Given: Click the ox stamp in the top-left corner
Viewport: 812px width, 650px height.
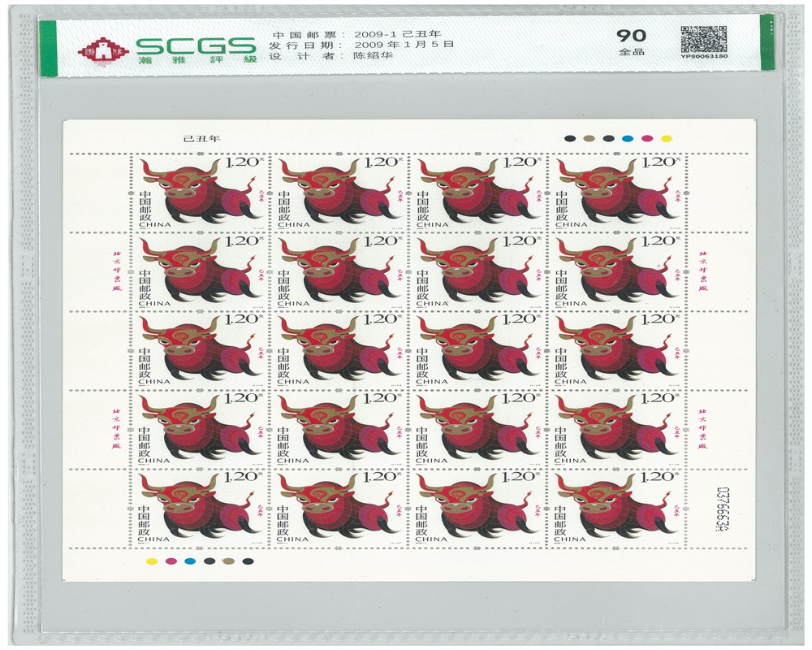Looking at the screenshot, I should pyautogui.click(x=200, y=192).
